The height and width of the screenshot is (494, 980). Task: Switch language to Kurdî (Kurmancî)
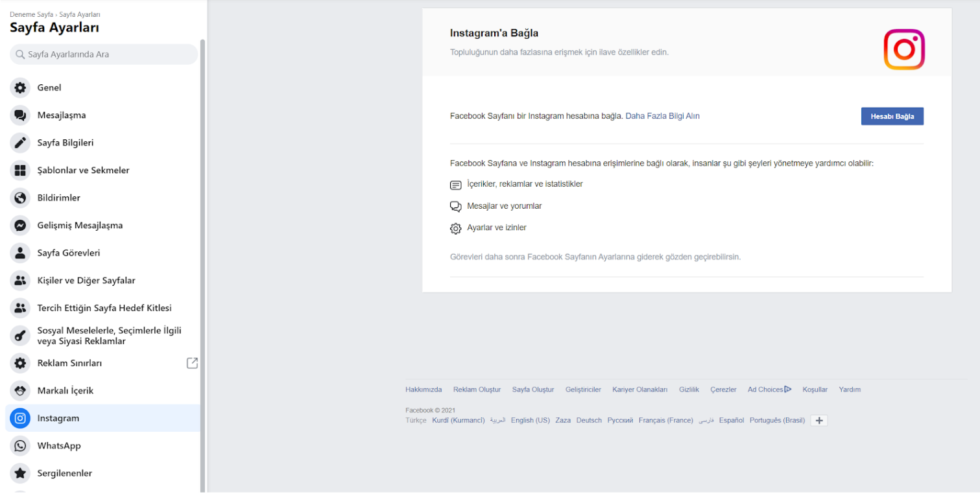click(458, 421)
